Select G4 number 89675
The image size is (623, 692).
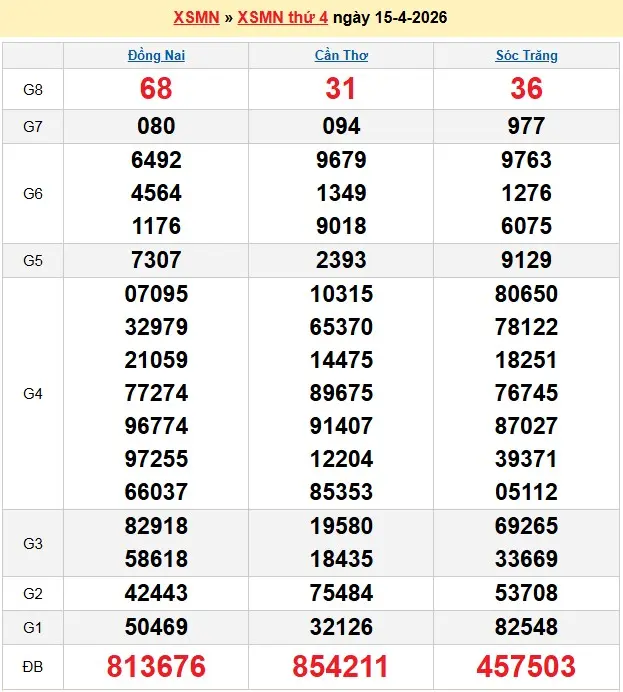pos(341,393)
